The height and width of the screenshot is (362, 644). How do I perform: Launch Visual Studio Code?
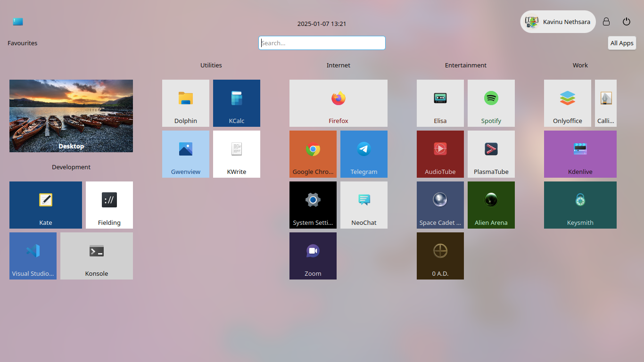(x=33, y=256)
